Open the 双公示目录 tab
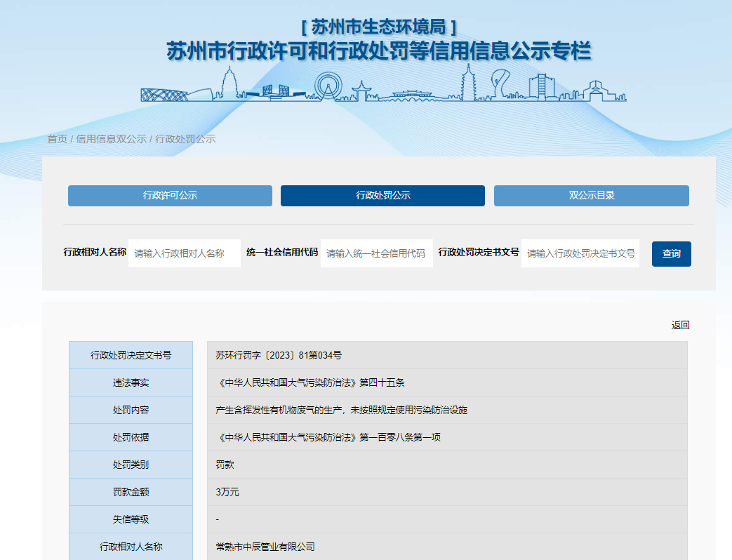This screenshot has height=560, width=732. coord(591,196)
